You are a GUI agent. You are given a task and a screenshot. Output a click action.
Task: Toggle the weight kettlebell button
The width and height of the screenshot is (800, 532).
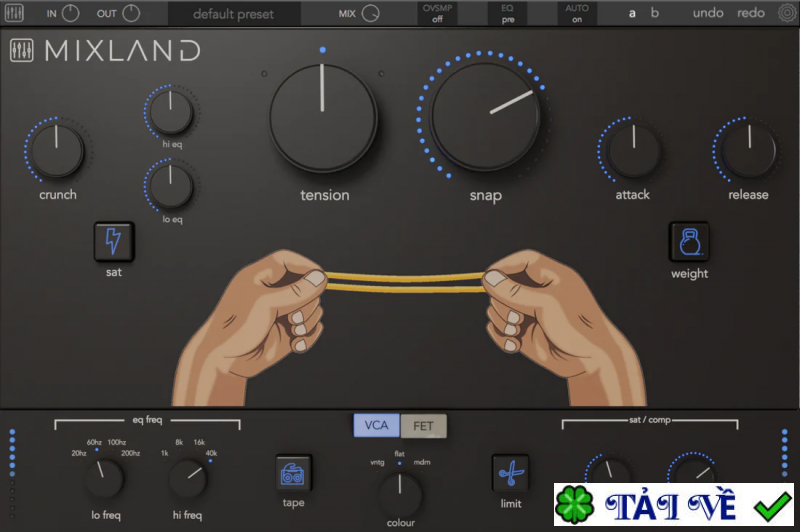tap(689, 241)
